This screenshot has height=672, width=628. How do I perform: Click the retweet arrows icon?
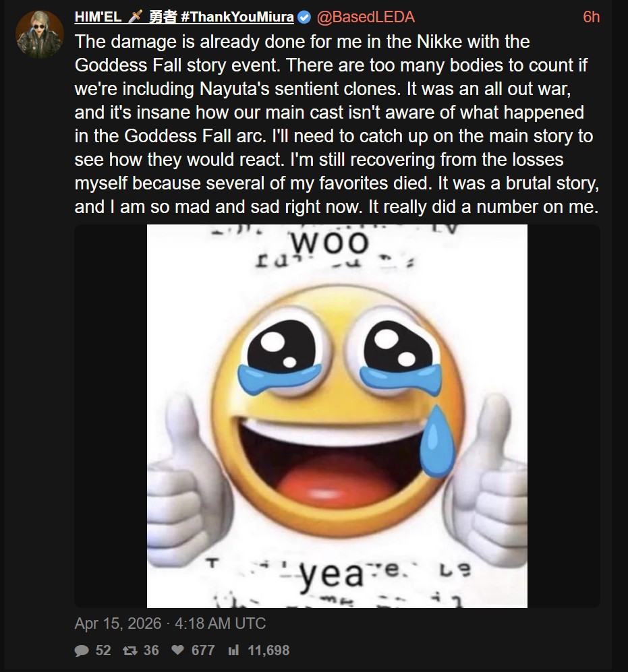coord(130,650)
